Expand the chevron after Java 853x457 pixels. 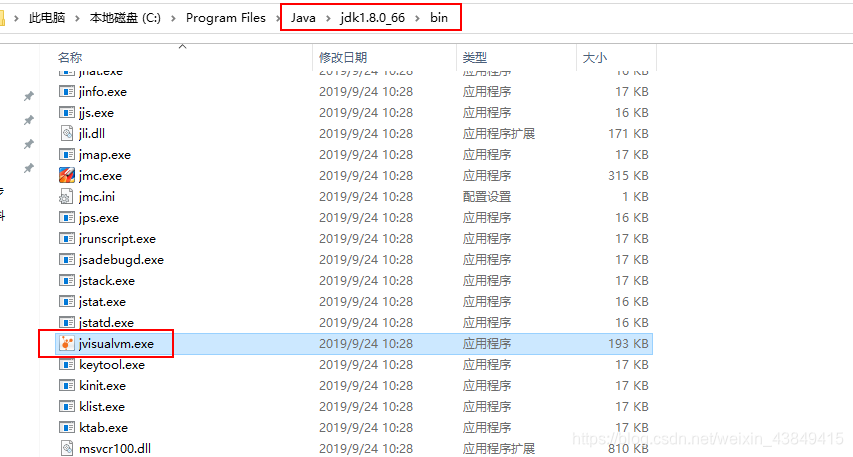328,18
